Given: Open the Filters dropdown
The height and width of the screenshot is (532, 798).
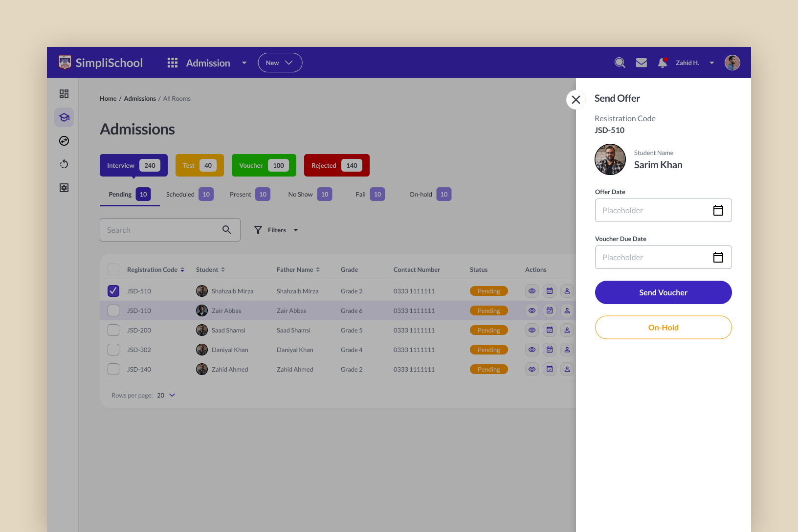Looking at the screenshot, I should click(x=276, y=230).
